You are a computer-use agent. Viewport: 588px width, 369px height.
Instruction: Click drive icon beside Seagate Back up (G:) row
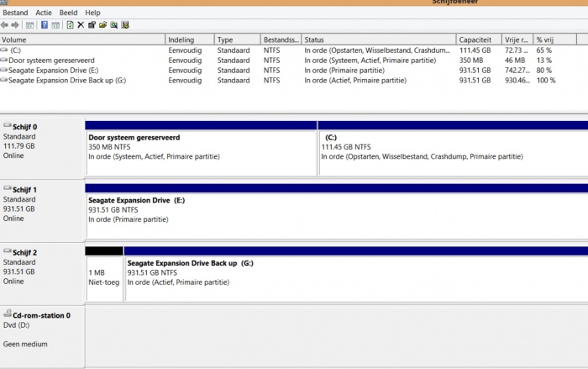3,81
